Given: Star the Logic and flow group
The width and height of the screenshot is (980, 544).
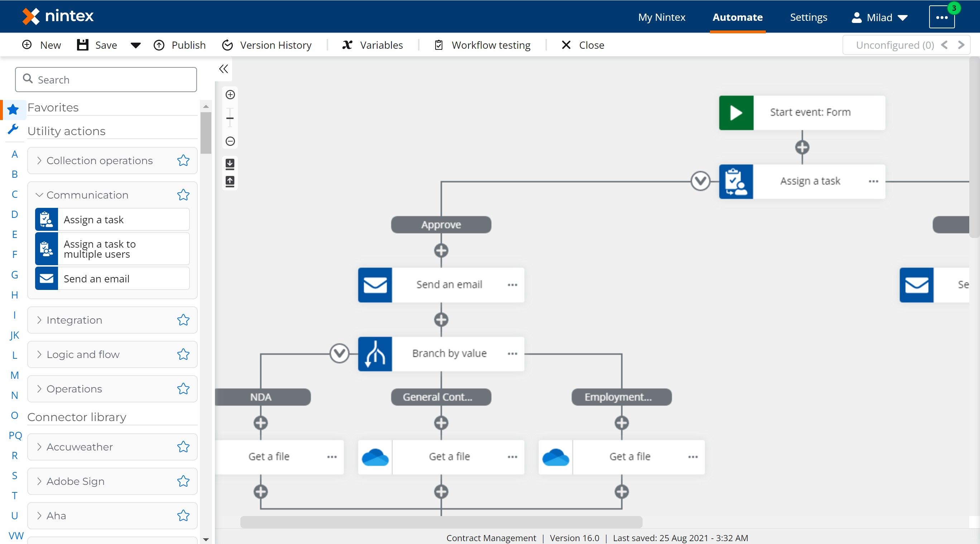Looking at the screenshot, I should pyautogui.click(x=183, y=354).
